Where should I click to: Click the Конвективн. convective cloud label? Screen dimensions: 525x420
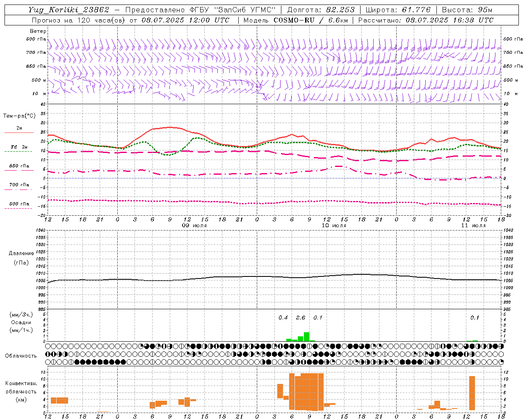[21, 383]
